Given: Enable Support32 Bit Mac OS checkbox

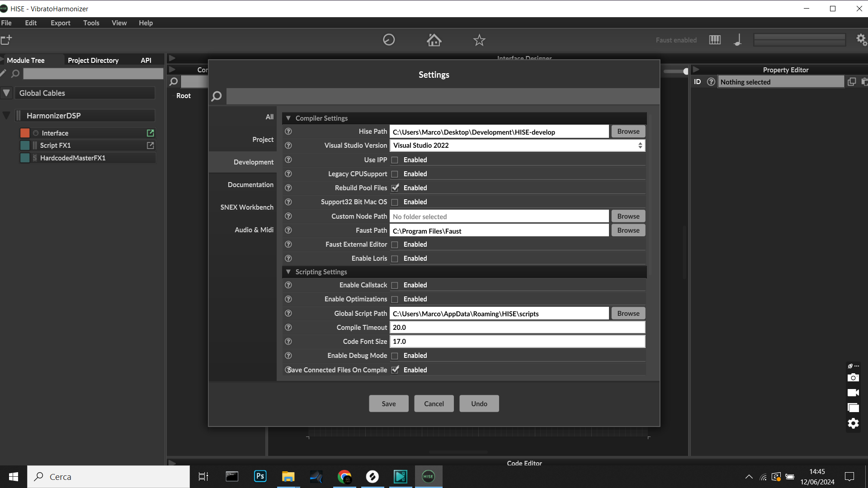Looking at the screenshot, I should (395, 202).
